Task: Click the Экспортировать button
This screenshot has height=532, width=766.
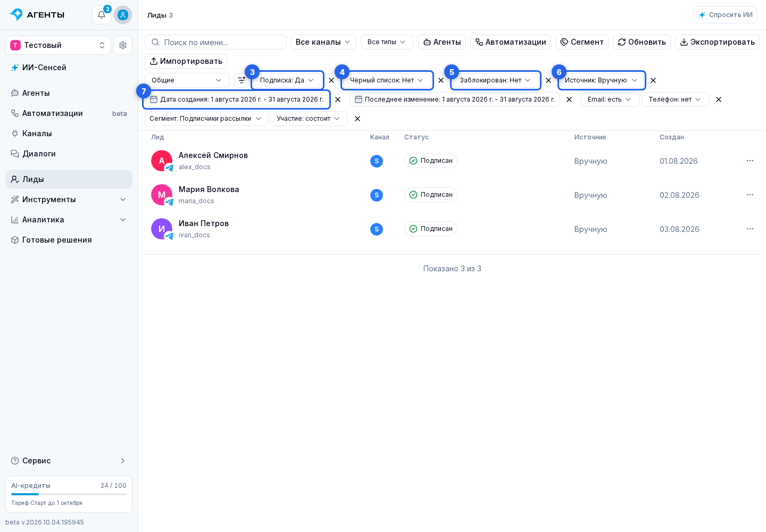Action: click(717, 42)
